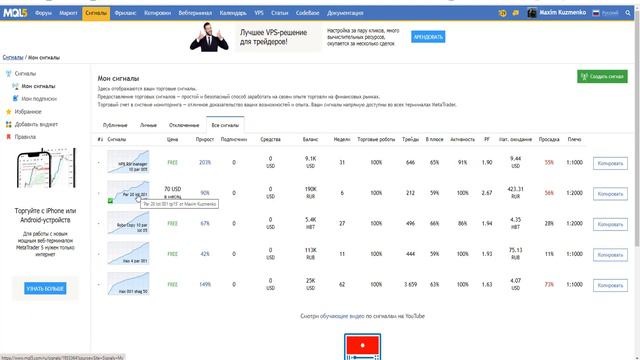Screen dimensions: 640x360
Task: Switch to the Отключенные tab
Action: point(184,125)
